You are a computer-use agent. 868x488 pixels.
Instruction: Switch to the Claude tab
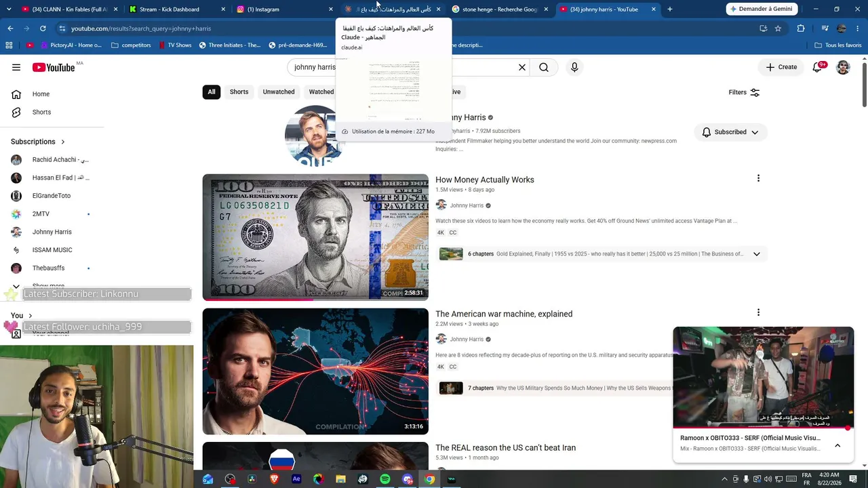pos(393,9)
